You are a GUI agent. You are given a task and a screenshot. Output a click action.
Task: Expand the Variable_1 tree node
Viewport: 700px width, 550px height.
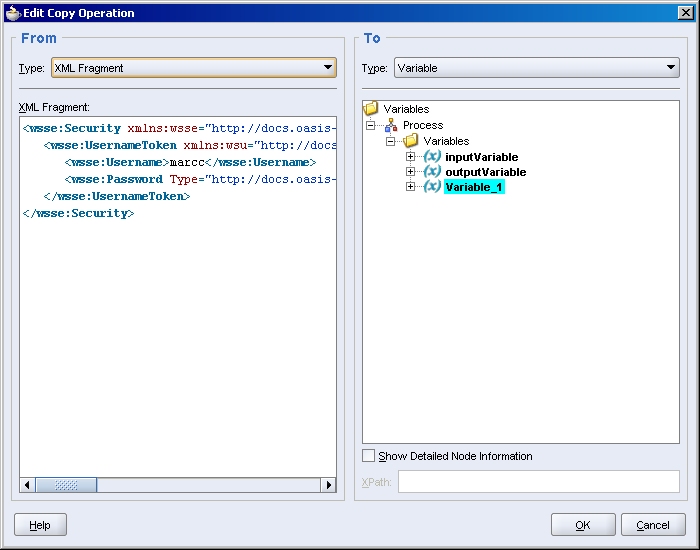(x=410, y=187)
